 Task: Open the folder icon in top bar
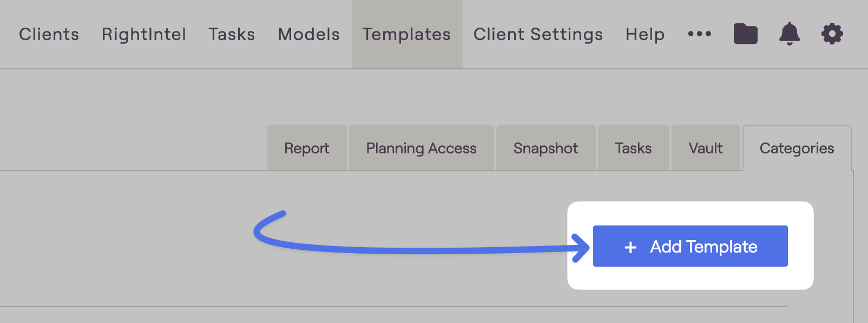click(745, 34)
